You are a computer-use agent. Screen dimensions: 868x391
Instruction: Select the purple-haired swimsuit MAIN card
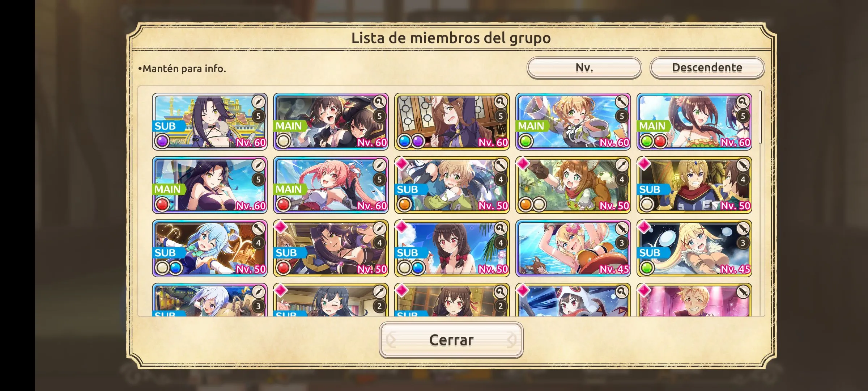point(210,185)
